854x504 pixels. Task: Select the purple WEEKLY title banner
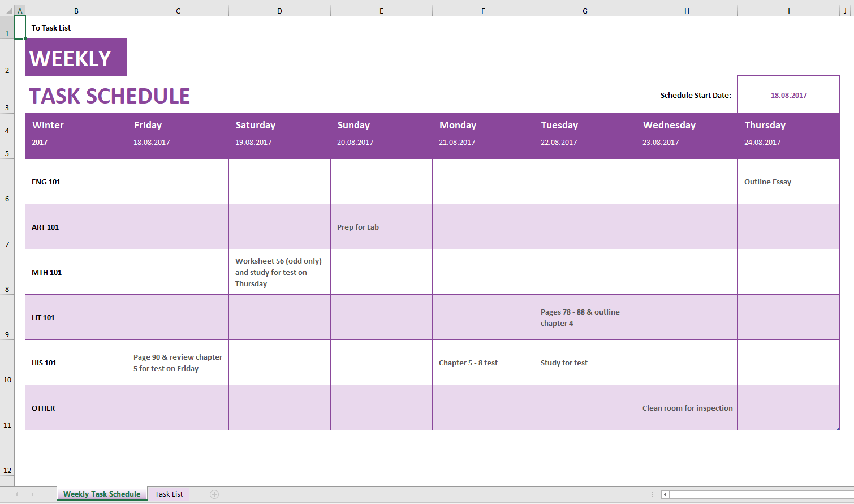(75, 57)
